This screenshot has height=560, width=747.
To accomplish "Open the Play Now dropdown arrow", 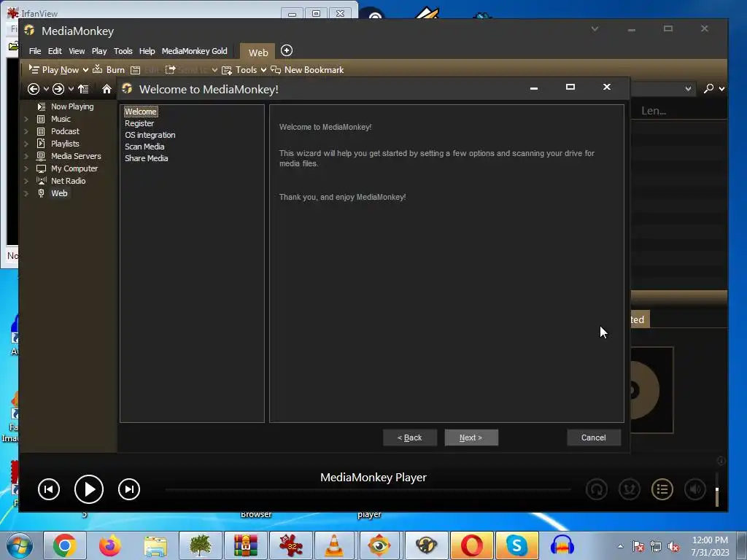I will coord(86,70).
